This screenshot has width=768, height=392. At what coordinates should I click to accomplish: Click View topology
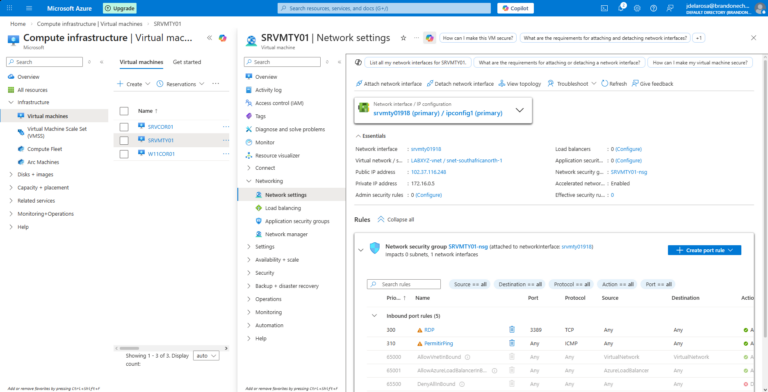click(520, 84)
